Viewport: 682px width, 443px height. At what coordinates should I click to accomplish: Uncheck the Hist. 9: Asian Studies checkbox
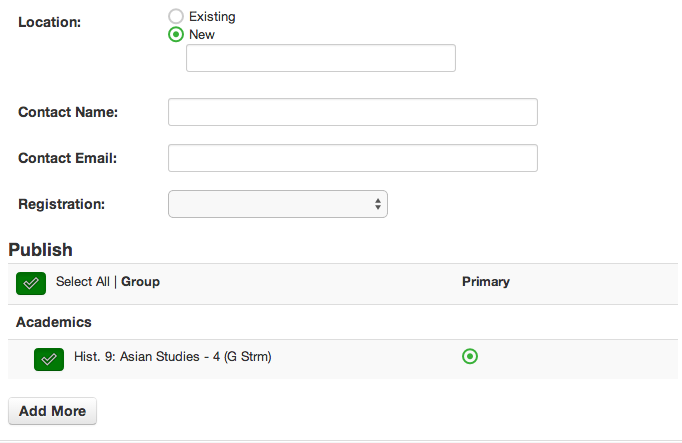click(x=49, y=359)
